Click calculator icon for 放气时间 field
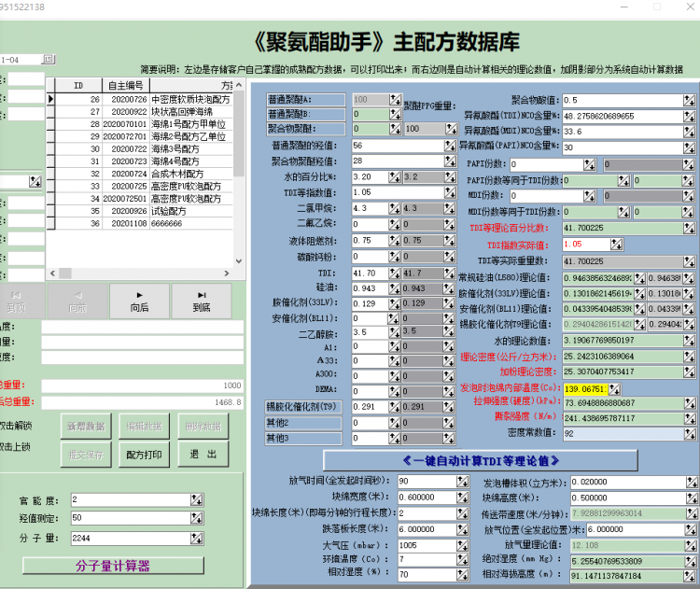The height and width of the screenshot is (589, 700). [x=462, y=481]
